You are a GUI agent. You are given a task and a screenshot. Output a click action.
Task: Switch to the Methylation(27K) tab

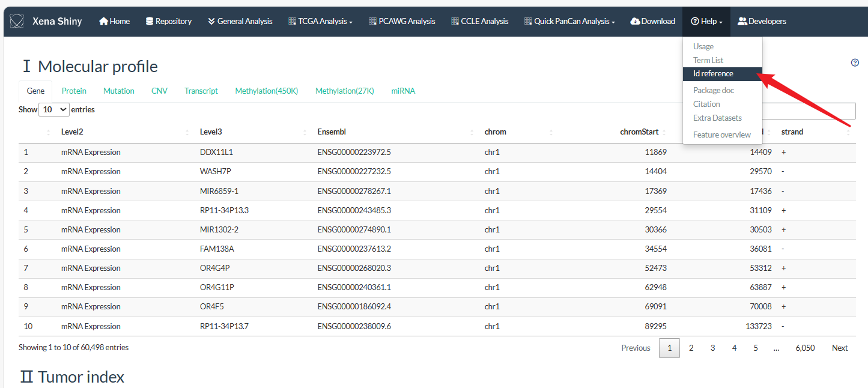(345, 91)
